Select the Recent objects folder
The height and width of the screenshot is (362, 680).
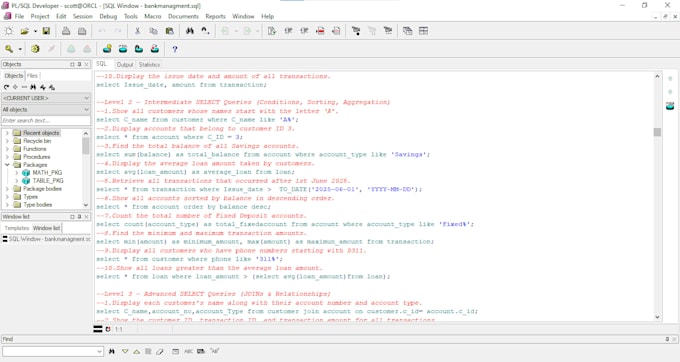pos(41,133)
